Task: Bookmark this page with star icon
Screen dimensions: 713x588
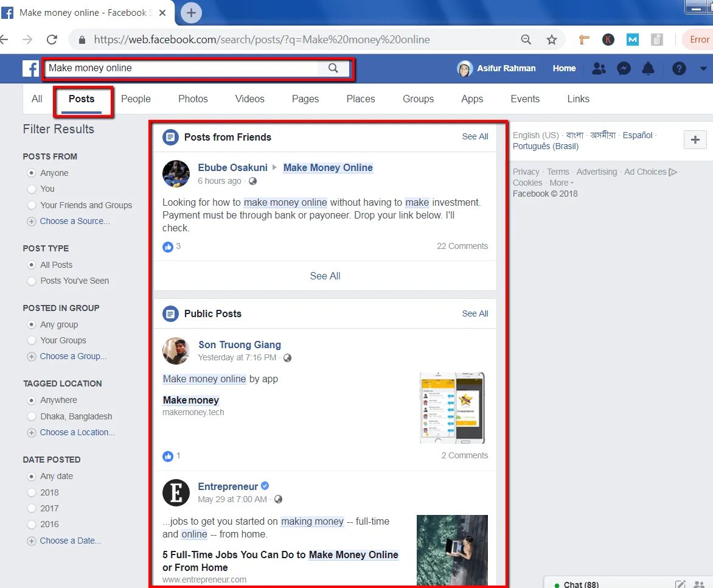Action: (x=552, y=40)
